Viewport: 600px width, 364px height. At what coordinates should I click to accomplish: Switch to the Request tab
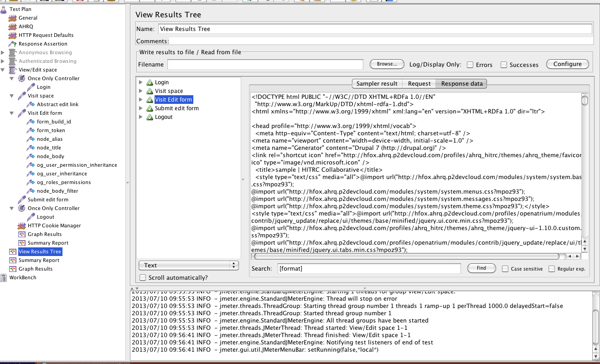419,83
